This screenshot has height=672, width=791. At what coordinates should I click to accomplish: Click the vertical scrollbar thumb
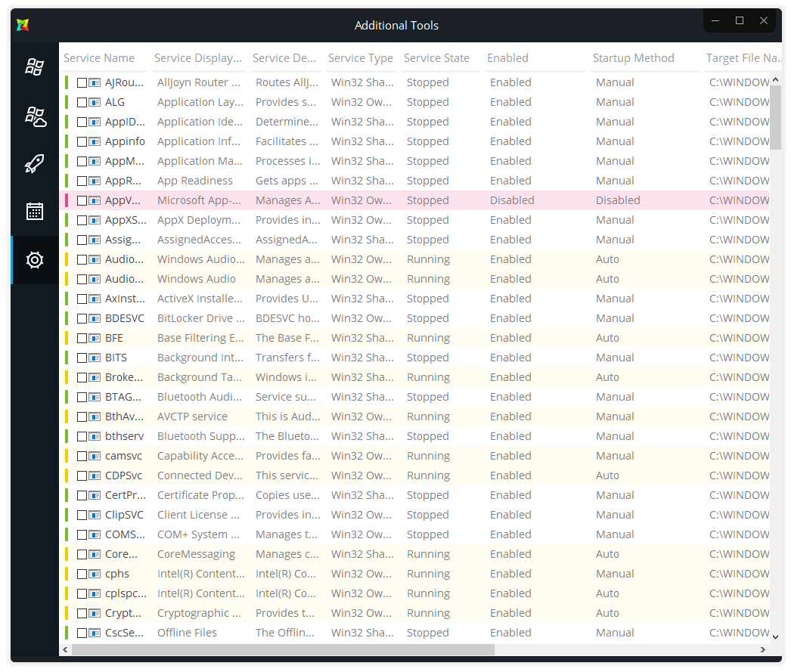[775, 117]
